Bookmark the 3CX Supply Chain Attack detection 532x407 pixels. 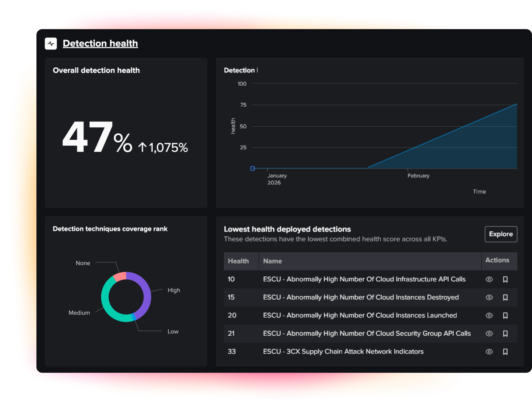click(505, 352)
